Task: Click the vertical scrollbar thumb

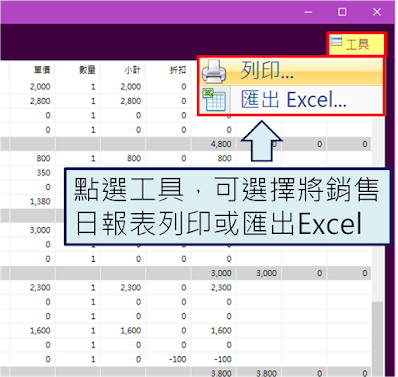Action: tap(377, 338)
